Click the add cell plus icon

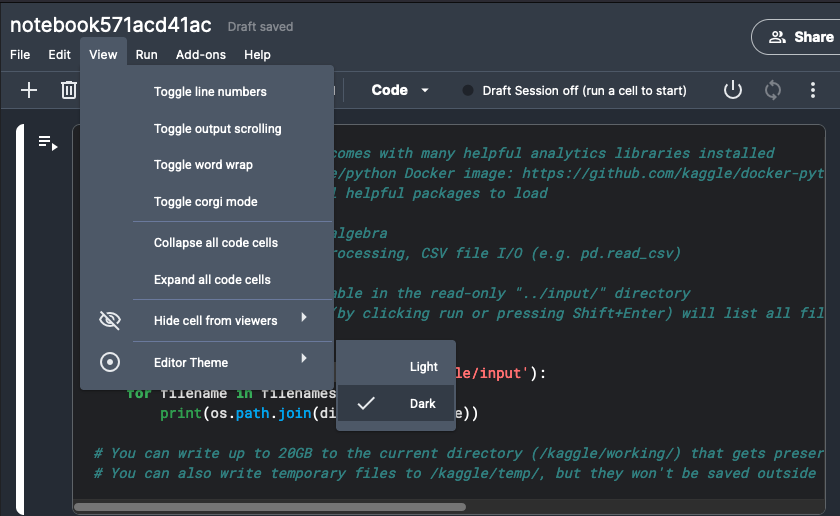(29, 90)
